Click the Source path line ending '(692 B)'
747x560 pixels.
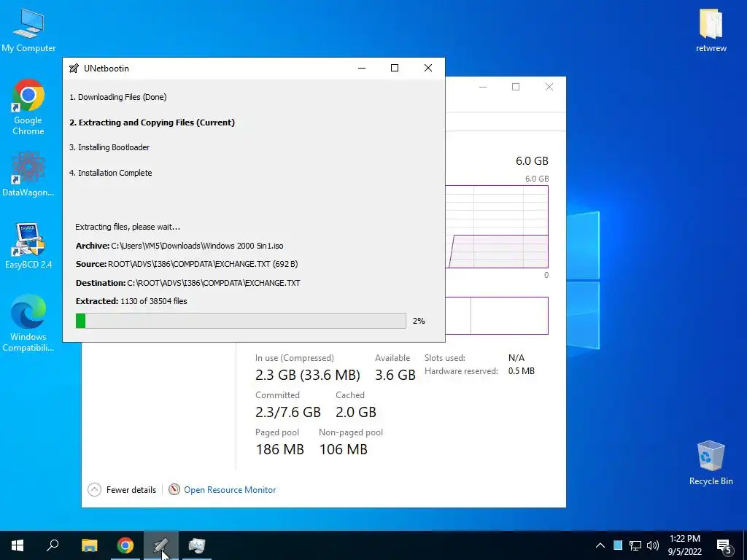[x=187, y=264]
